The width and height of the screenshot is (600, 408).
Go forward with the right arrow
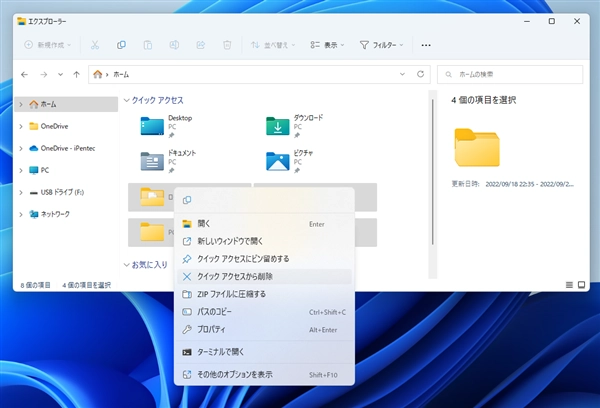pos(44,75)
